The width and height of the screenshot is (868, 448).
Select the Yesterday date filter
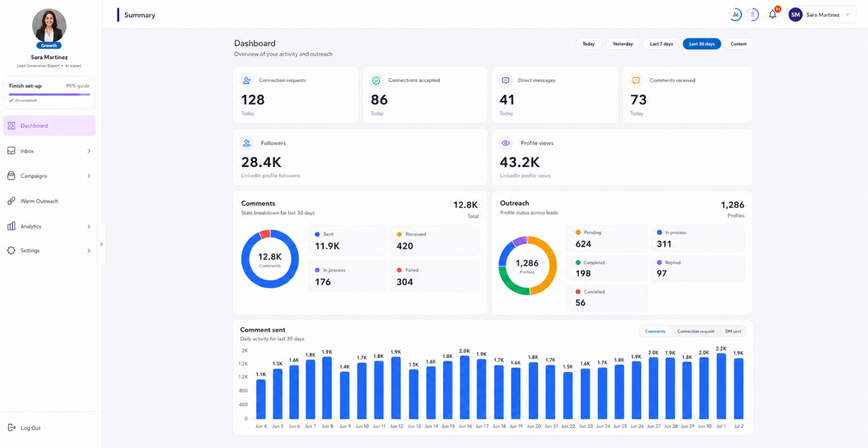click(x=623, y=44)
